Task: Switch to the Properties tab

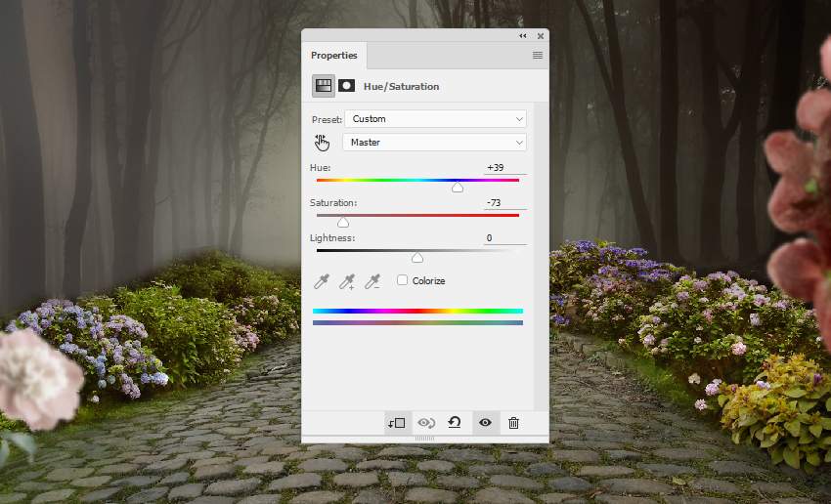Action: (334, 55)
